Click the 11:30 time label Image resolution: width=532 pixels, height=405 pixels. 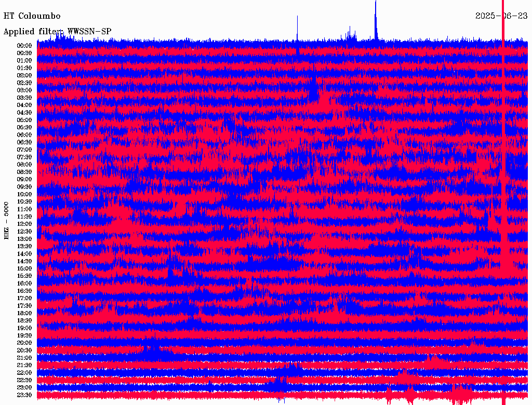point(24,217)
